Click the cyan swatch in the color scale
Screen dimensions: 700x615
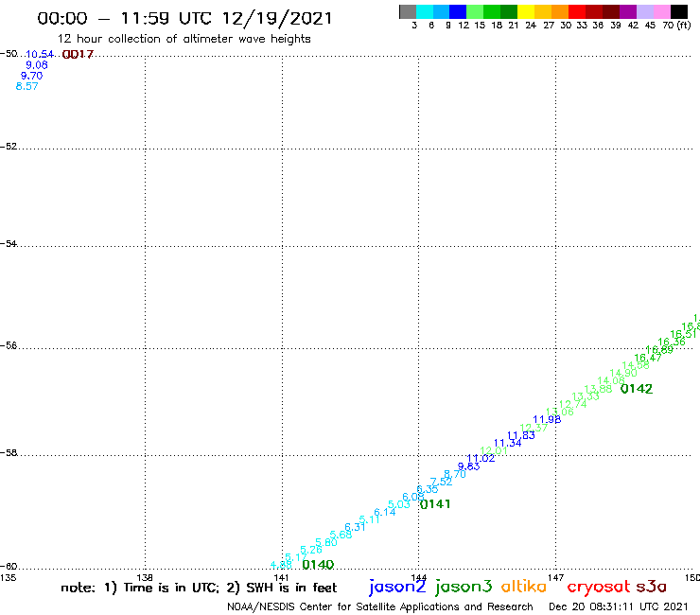pyautogui.click(x=425, y=11)
